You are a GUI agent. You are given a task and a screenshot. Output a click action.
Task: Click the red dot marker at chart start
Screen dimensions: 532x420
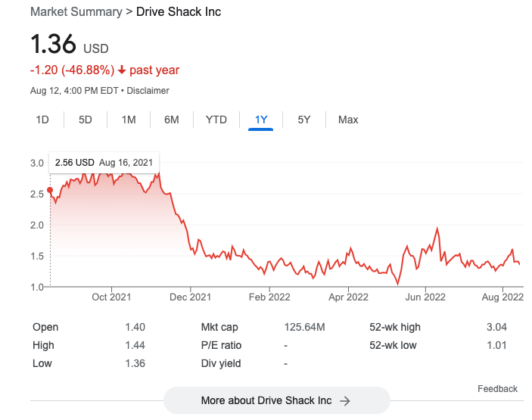click(50, 190)
